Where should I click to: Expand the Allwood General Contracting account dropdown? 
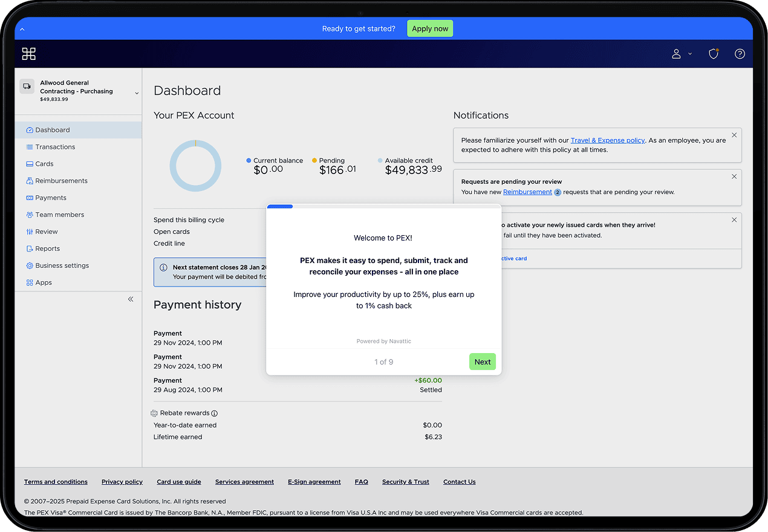137,93
